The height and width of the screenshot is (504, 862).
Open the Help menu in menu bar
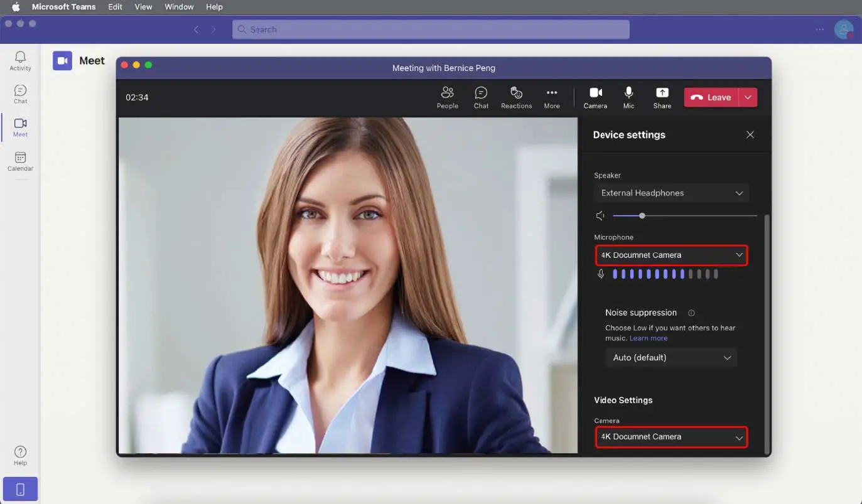[x=214, y=7]
